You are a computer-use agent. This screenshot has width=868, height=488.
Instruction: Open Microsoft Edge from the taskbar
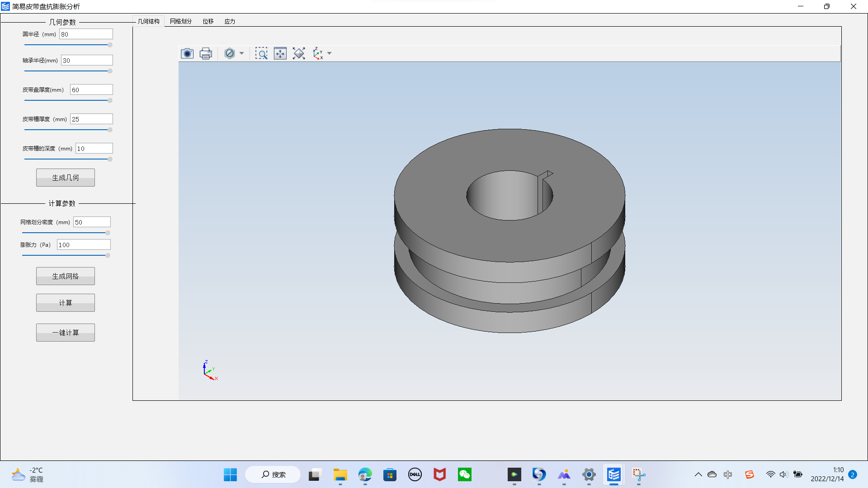pos(365,474)
